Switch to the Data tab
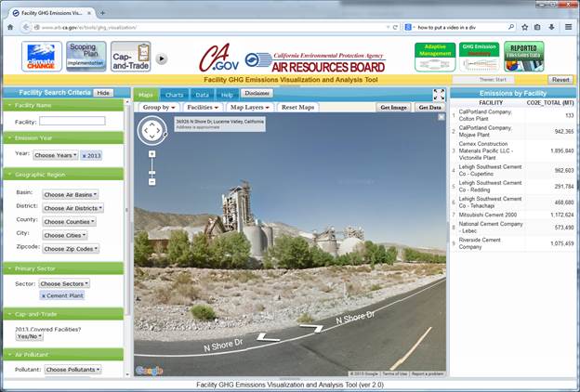580x392 pixels. click(202, 95)
